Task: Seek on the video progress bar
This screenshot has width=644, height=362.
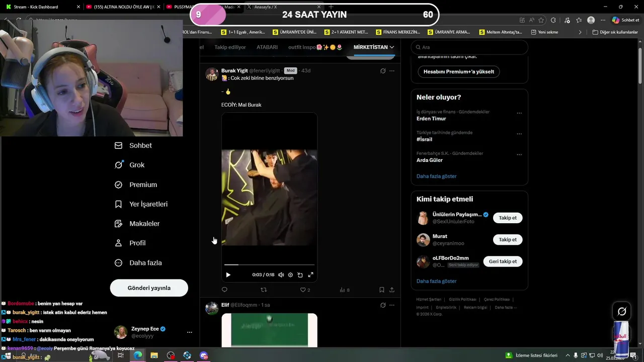Action: (x=269, y=264)
